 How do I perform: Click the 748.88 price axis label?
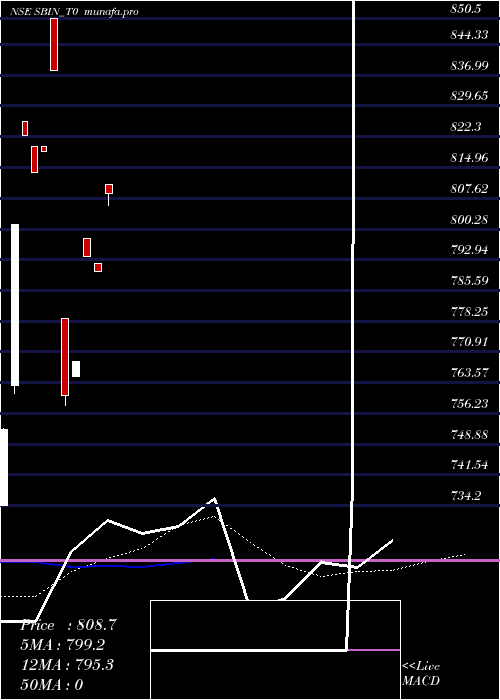469,434
